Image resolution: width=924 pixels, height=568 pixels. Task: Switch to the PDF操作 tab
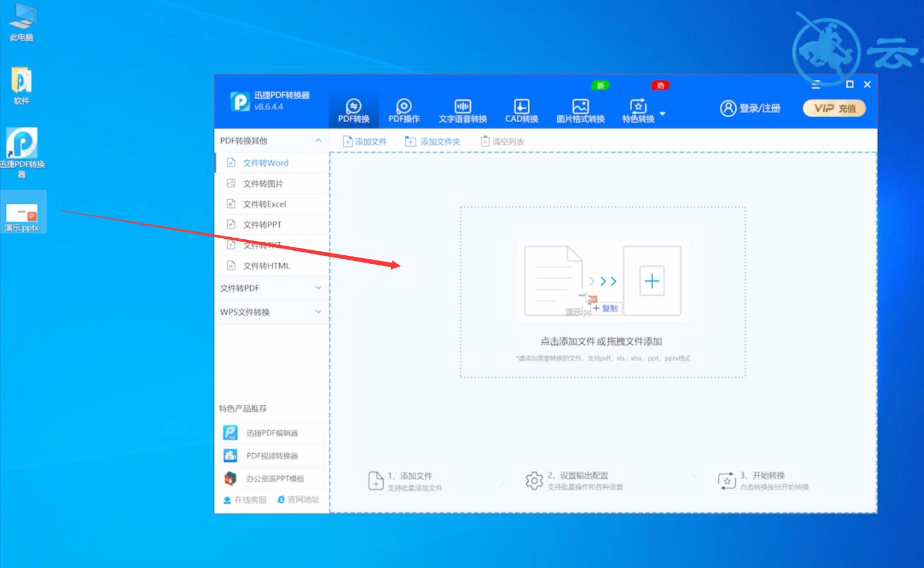tap(404, 111)
